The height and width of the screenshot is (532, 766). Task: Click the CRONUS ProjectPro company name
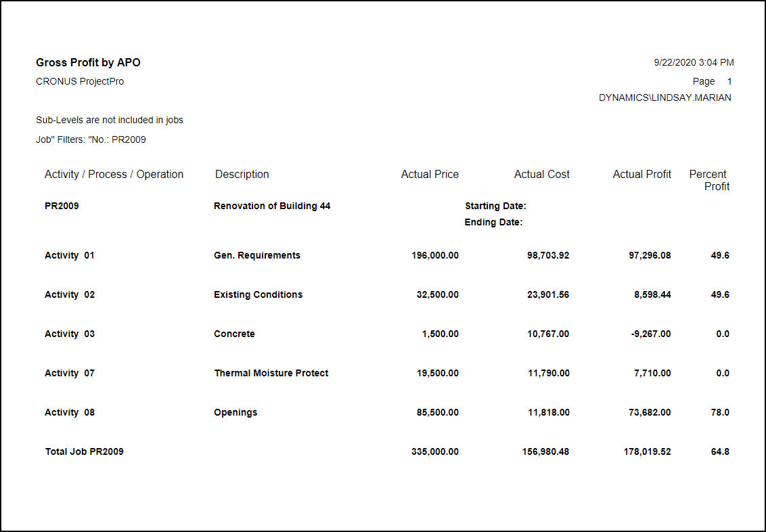tap(80, 82)
